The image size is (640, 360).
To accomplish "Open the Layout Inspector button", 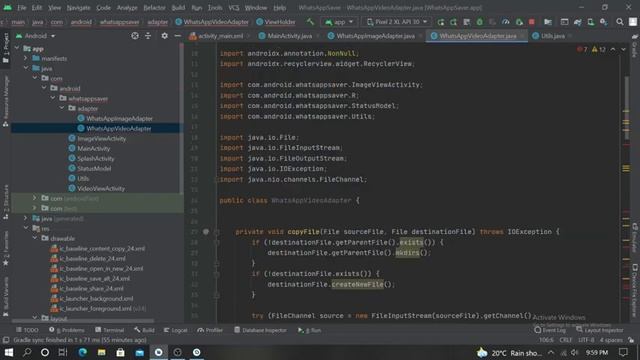I will pos(600,330).
